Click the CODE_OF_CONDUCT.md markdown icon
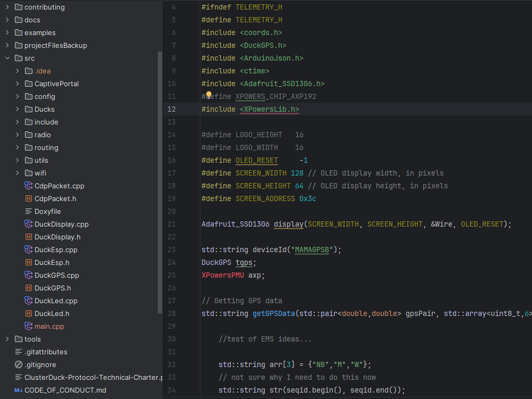The image size is (532, 399). pos(19,390)
